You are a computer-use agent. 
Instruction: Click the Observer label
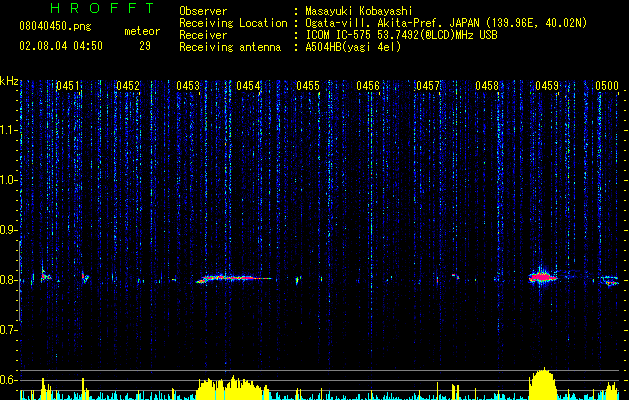point(203,11)
